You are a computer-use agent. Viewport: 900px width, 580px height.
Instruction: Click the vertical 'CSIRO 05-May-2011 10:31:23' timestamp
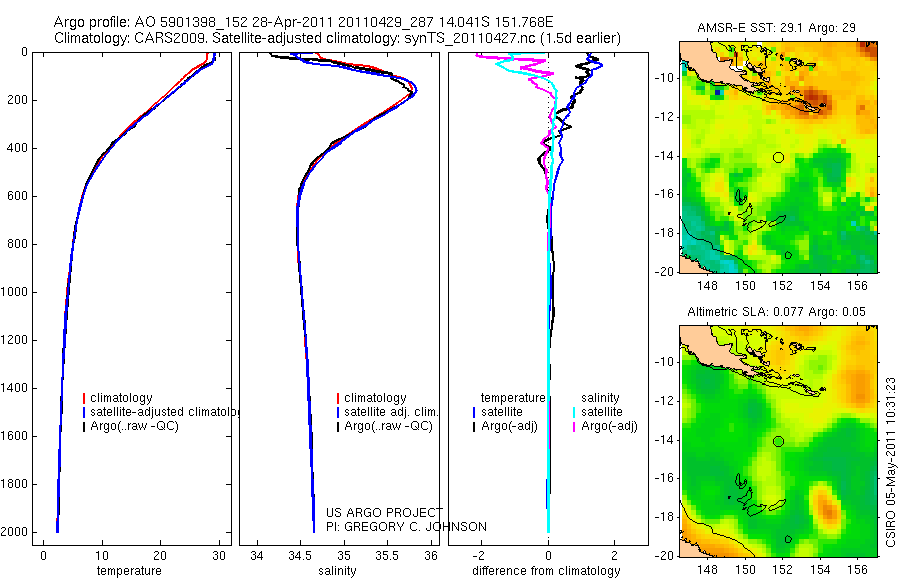coord(890,462)
